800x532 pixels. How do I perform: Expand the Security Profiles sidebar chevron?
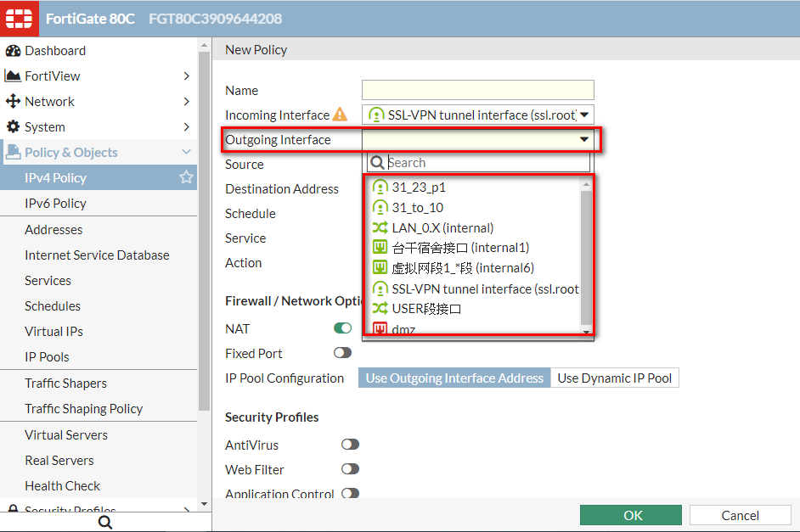click(x=186, y=509)
